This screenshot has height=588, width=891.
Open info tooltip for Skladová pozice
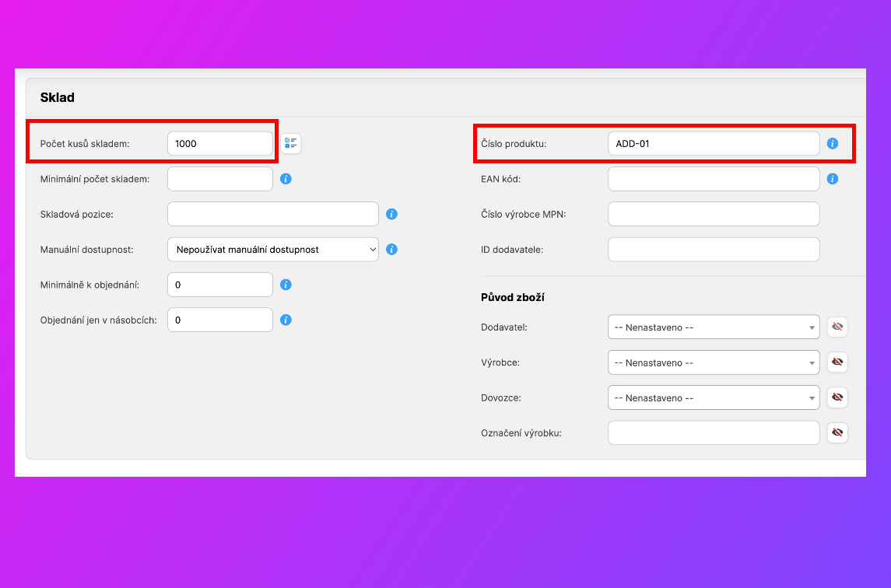(x=391, y=214)
